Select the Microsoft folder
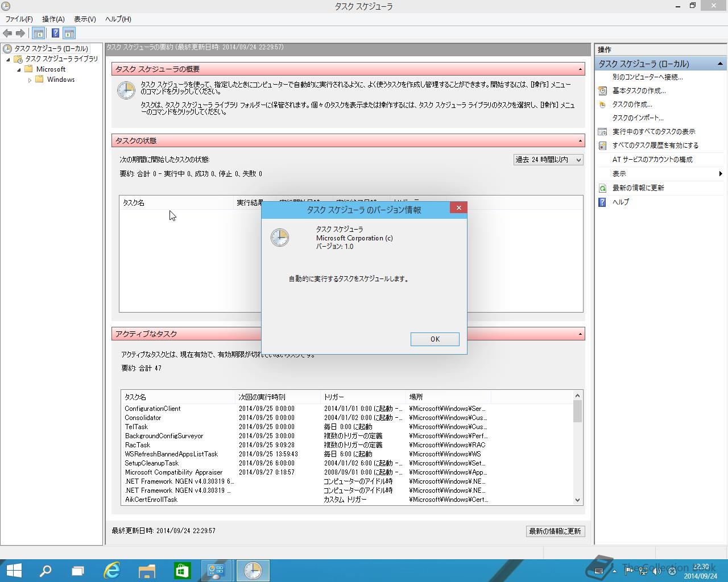Screen dimensions: 728x582 (x=51, y=69)
